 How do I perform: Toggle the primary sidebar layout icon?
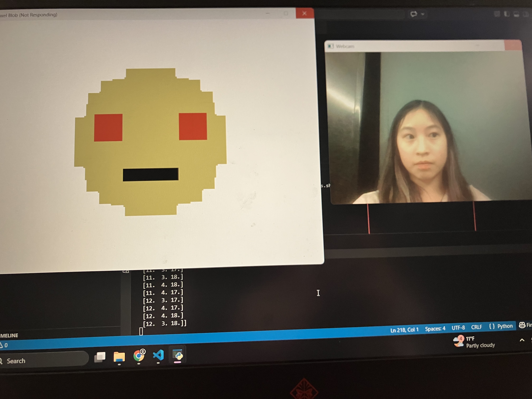(x=507, y=14)
